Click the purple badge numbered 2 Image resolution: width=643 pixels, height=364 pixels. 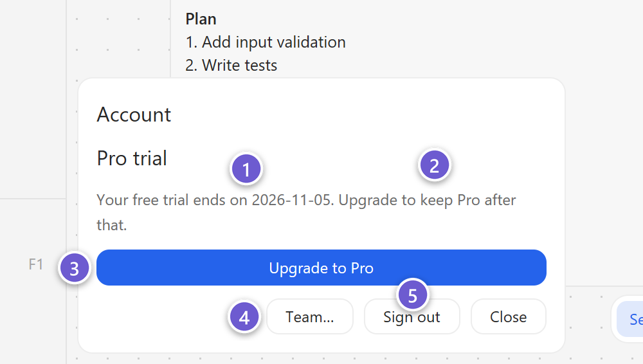point(434,165)
